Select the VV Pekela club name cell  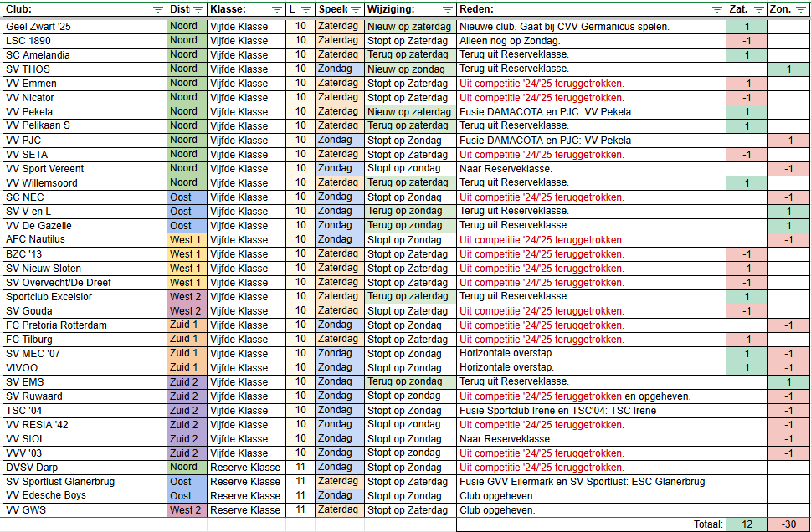pyautogui.click(x=85, y=112)
